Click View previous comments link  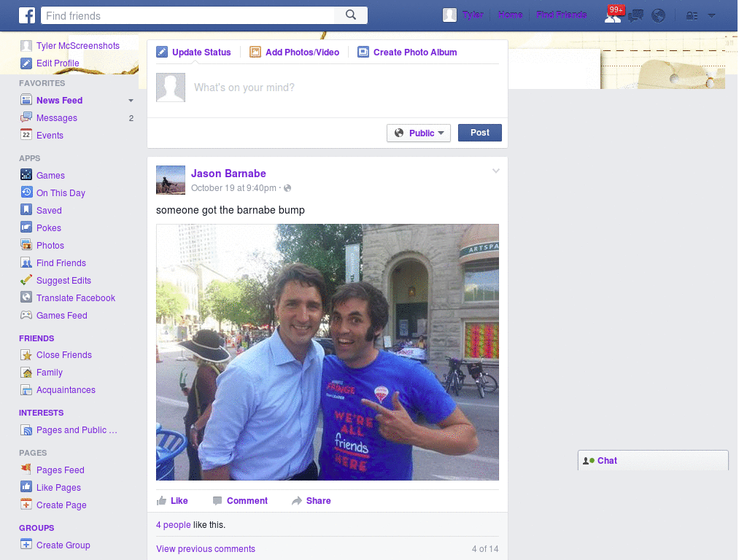click(x=206, y=548)
